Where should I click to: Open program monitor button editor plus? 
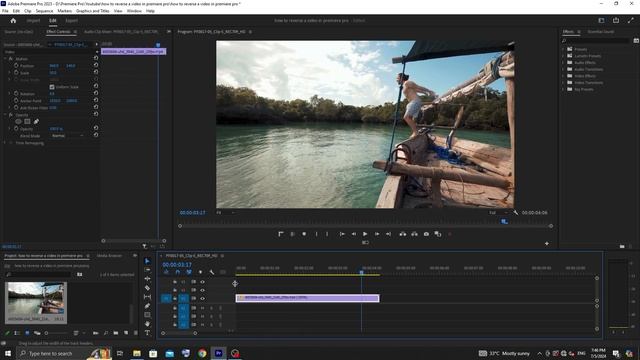547,244
